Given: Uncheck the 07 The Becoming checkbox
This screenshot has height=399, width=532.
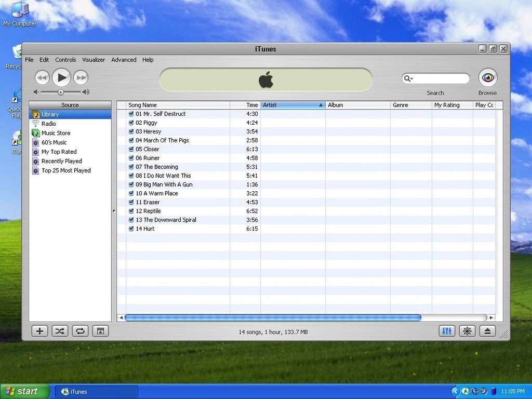Looking at the screenshot, I should (x=131, y=167).
